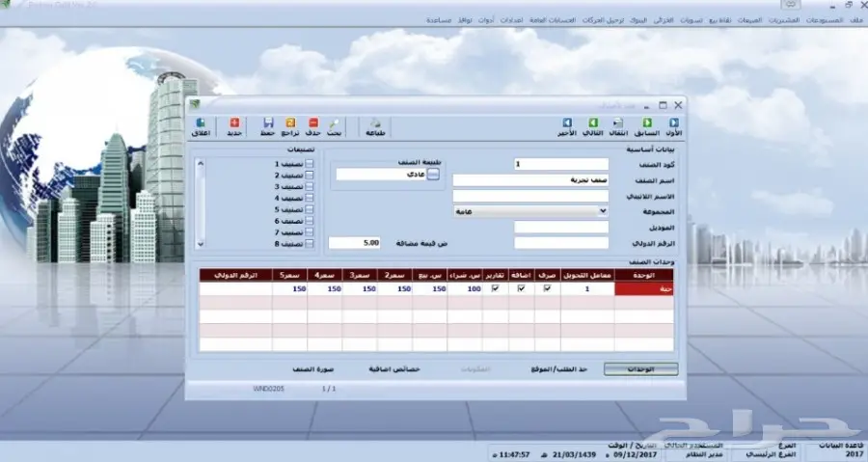
Task: Click the طباعة (print) toolbar icon
Action: tap(375, 122)
